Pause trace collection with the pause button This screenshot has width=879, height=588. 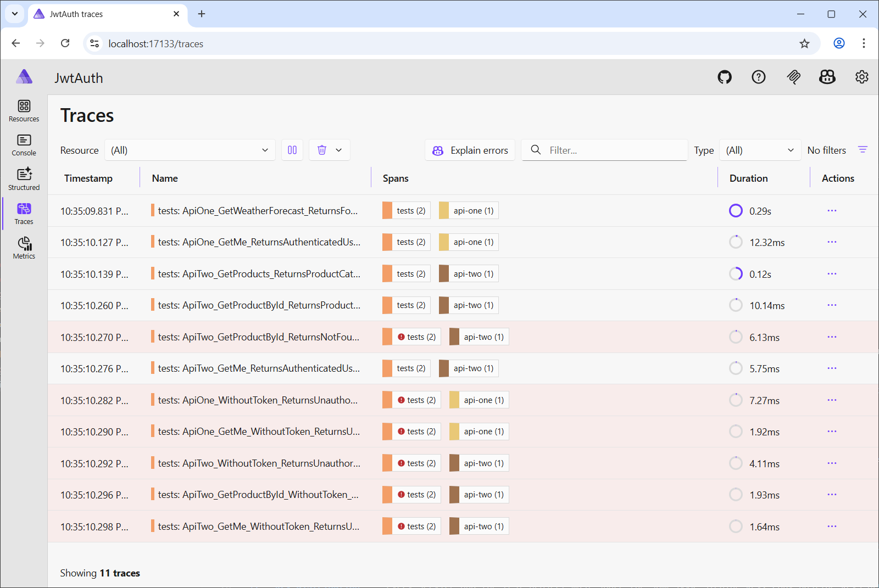[292, 149]
